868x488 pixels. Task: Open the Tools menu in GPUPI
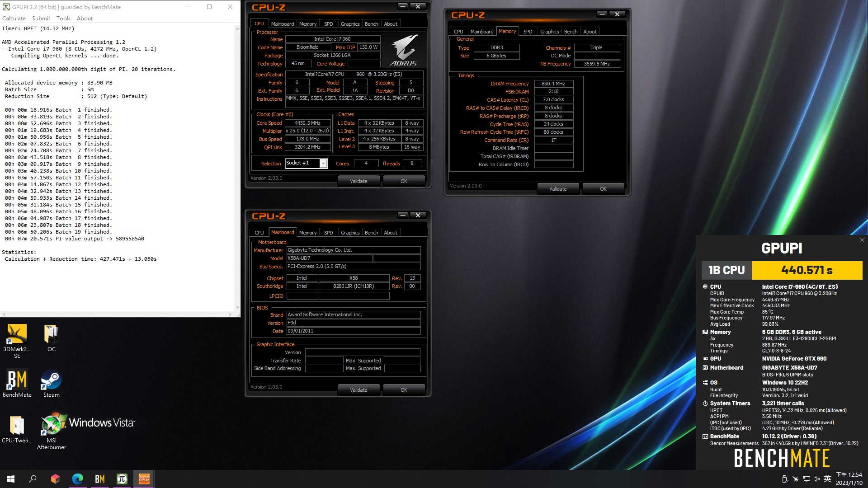click(x=63, y=19)
